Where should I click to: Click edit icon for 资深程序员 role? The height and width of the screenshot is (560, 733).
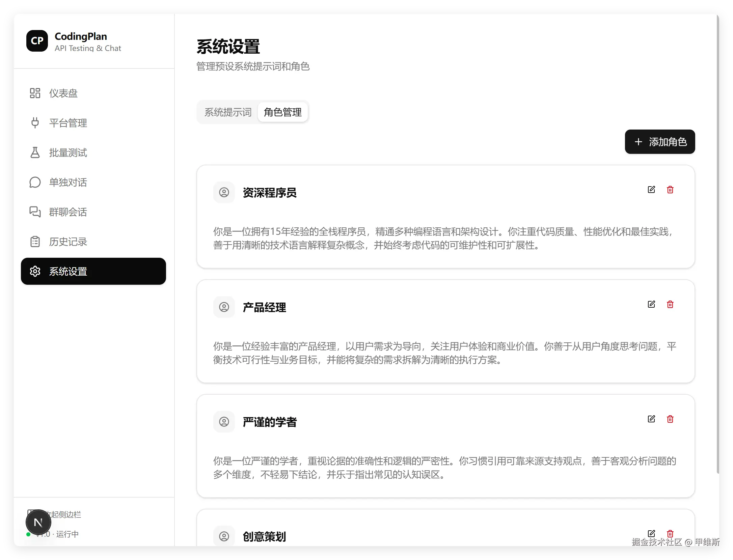651,190
